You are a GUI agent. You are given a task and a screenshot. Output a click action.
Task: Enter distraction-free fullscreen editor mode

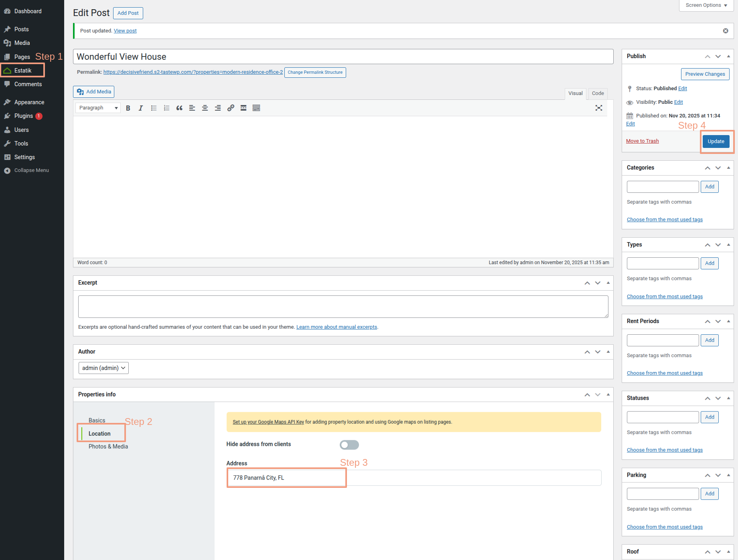point(599,108)
